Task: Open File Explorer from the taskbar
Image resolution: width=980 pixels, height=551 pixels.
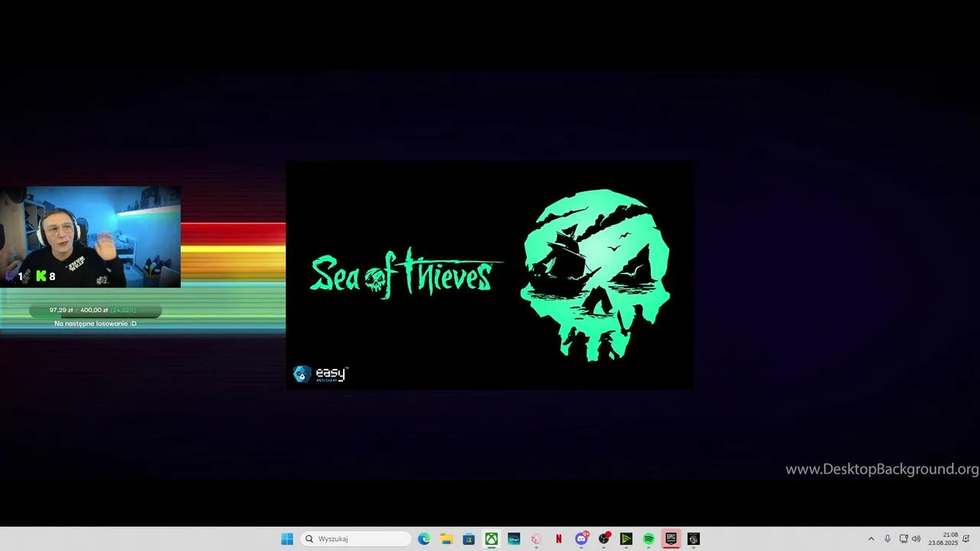Action: click(x=446, y=539)
